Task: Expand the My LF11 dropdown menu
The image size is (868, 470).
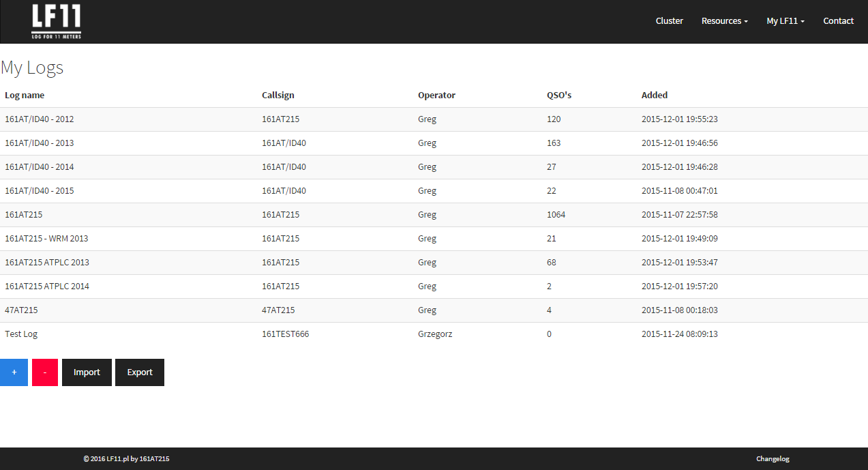Action: 785,21
